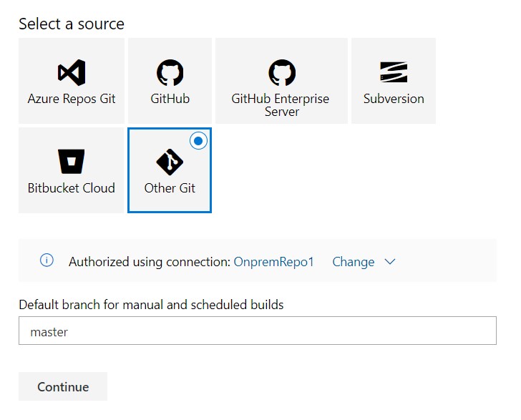Screen dimensions: 521x420
Task: Click the Authorized using connection text
Action: pyautogui.click(x=150, y=262)
